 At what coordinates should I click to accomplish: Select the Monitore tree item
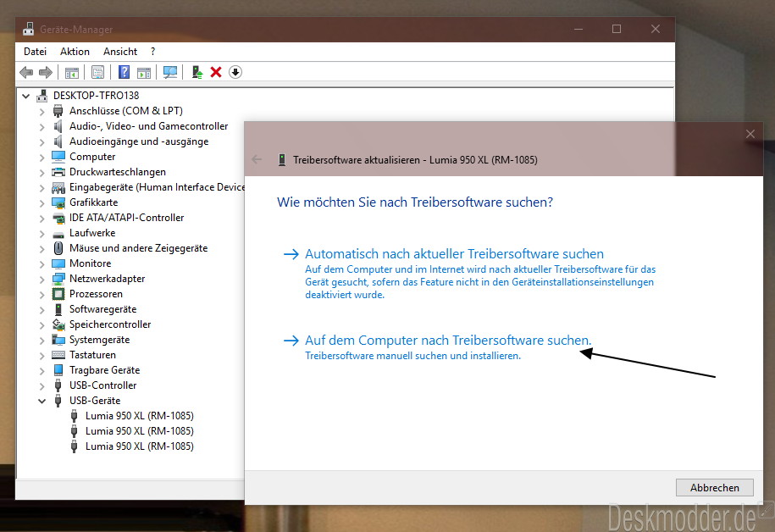90,263
